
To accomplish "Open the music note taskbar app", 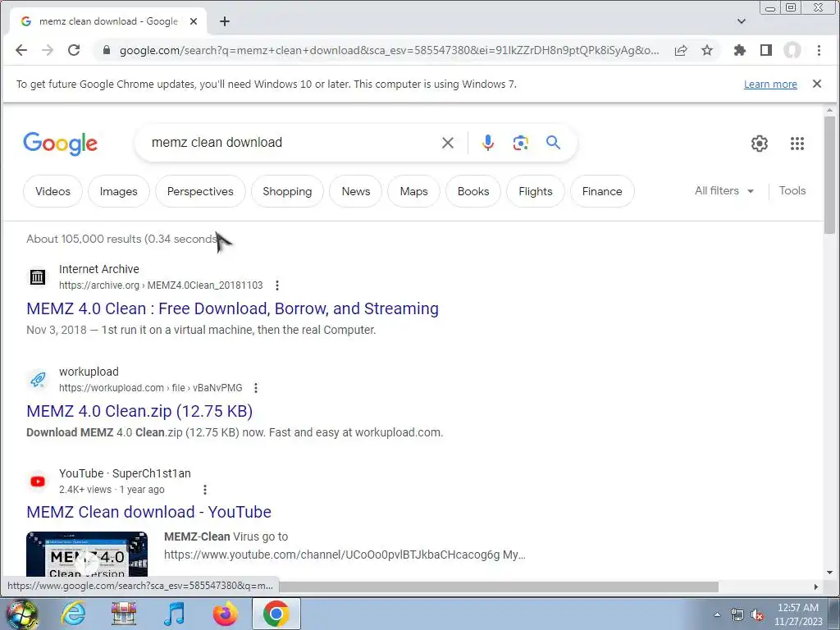I will [174, 614].
